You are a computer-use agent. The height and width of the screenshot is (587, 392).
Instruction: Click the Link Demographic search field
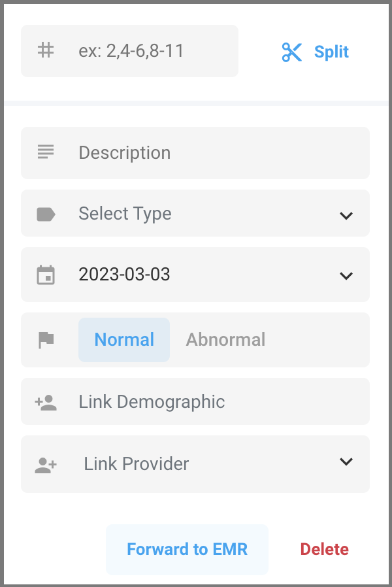click(216, 401)
